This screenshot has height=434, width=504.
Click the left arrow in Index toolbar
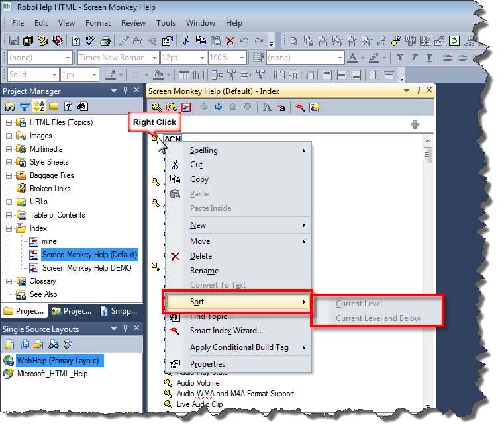[x=204, y=107]
